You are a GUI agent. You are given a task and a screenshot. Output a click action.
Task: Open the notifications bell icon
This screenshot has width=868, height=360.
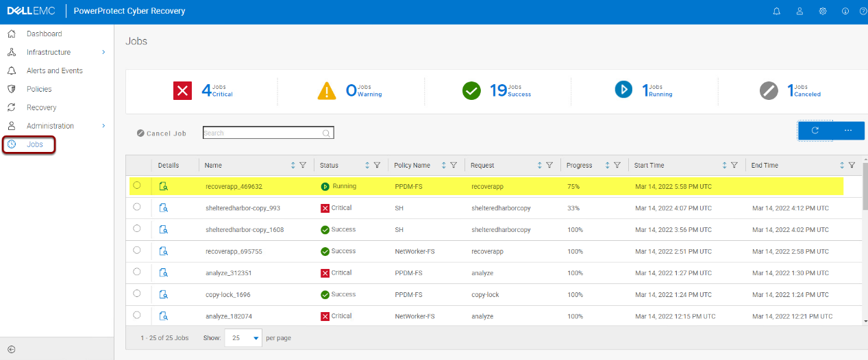(776, 12)
